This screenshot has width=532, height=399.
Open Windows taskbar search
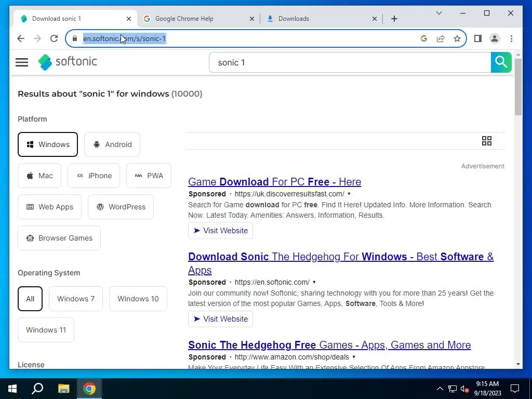[x=37, y=389]
